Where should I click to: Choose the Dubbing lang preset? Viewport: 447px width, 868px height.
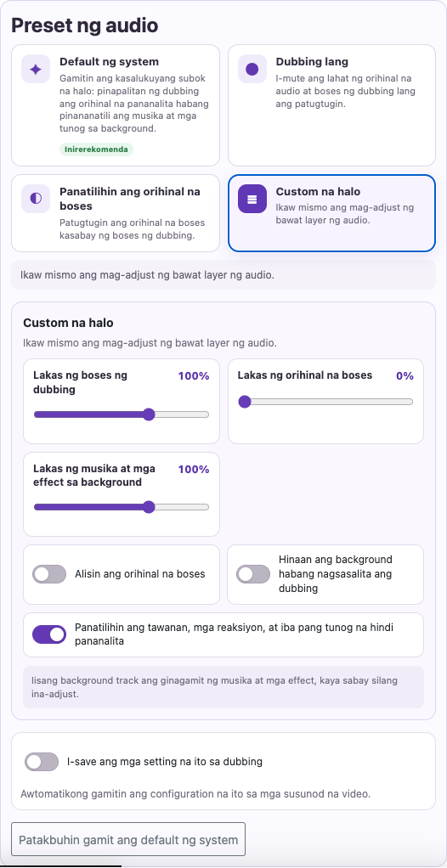(x=331, y=105)
